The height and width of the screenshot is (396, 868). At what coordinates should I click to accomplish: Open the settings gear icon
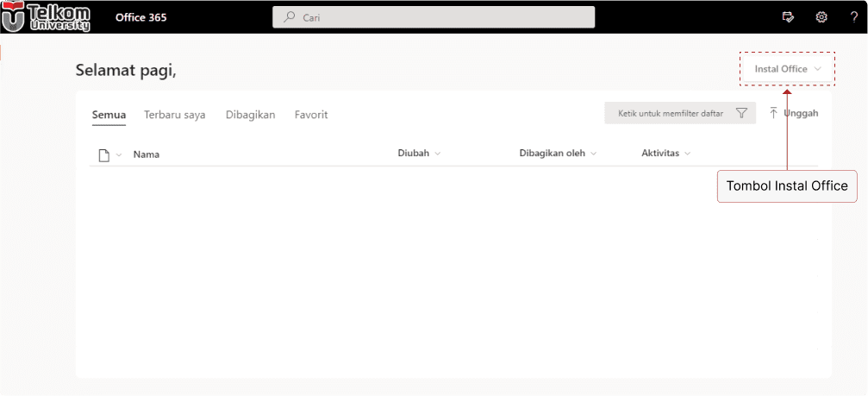(821, 17)
